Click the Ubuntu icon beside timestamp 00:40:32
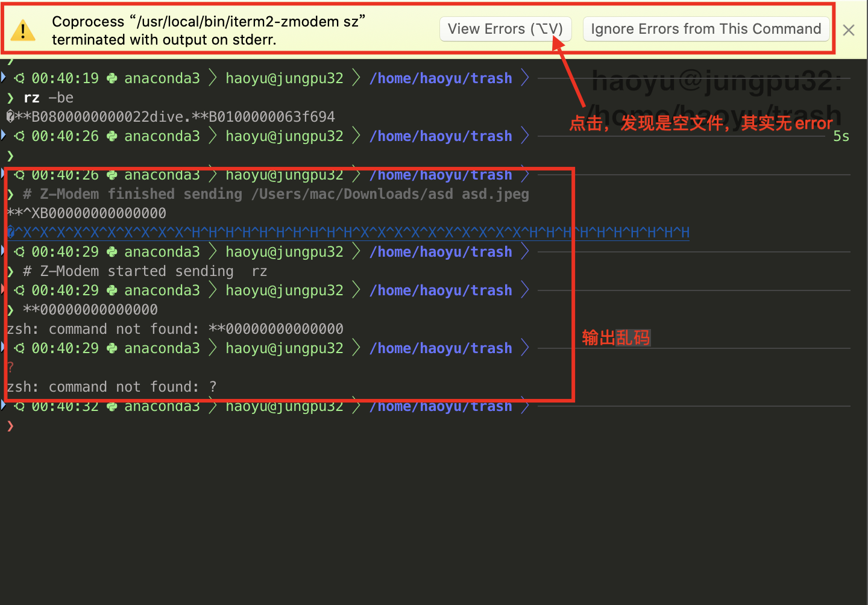This screenshot has height=605, width=868. 19,407
